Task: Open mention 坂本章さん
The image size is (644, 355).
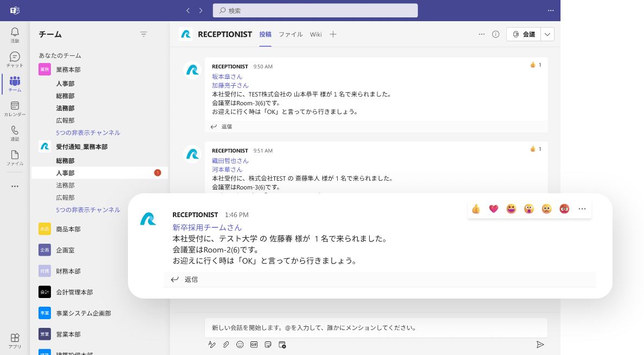Action: 227,77
